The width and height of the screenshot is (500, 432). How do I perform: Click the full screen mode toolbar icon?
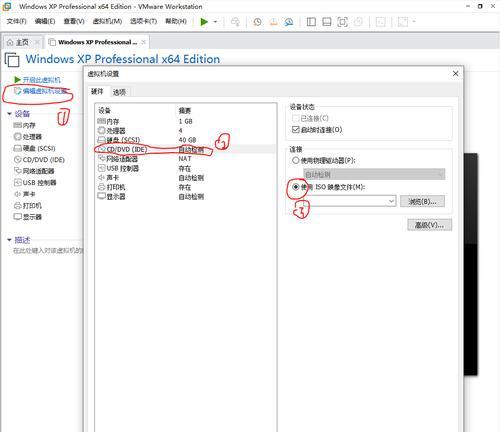tap(342, 22)
